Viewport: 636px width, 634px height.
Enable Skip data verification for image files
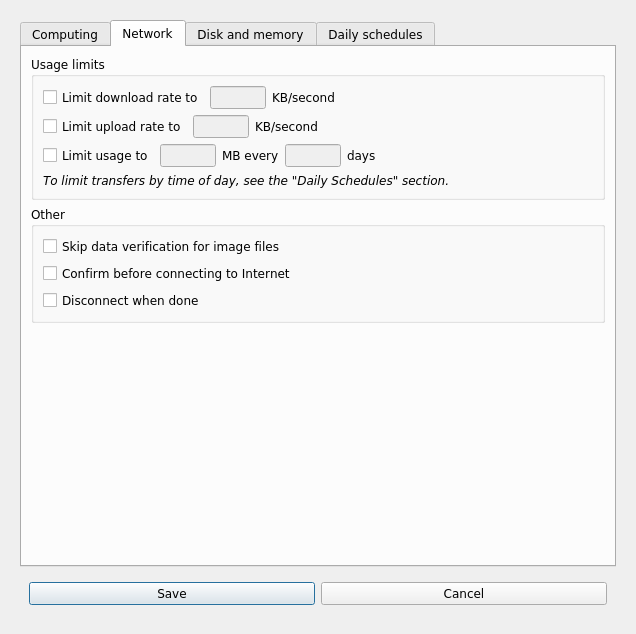50,246
